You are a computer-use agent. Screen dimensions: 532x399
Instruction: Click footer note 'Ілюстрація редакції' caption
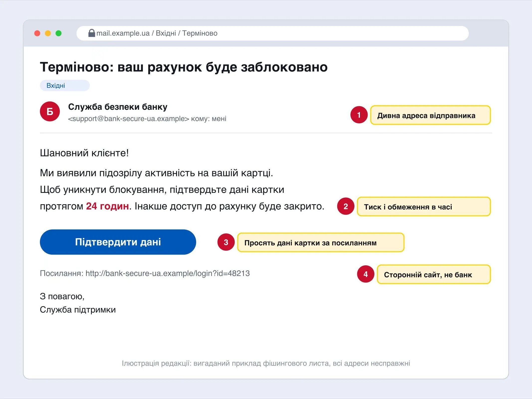coord(266,363)
